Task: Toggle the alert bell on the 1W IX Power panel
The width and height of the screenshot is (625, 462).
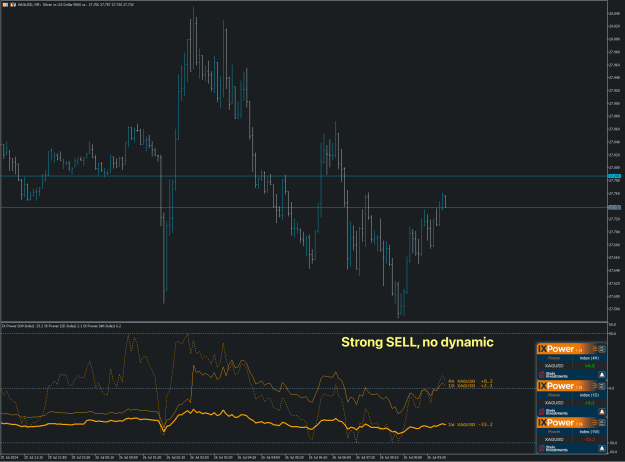Action: [x=602, y=448]
